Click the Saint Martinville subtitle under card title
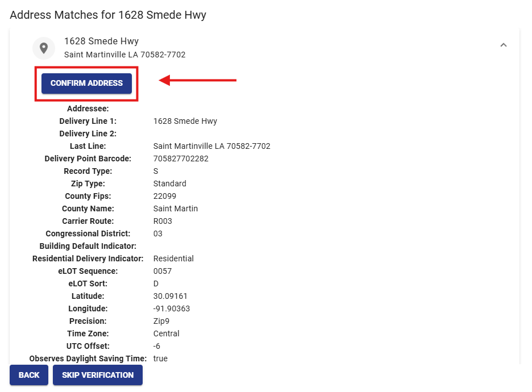532x392 pixels. 125,55
